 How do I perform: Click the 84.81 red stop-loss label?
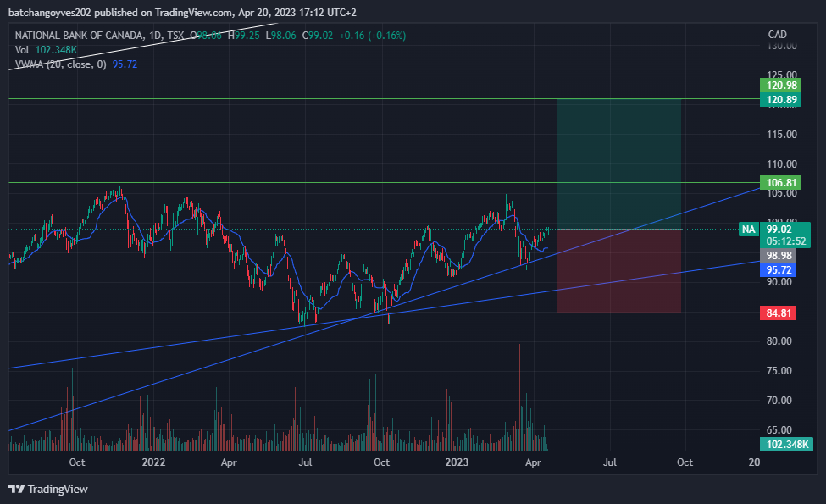779,313
